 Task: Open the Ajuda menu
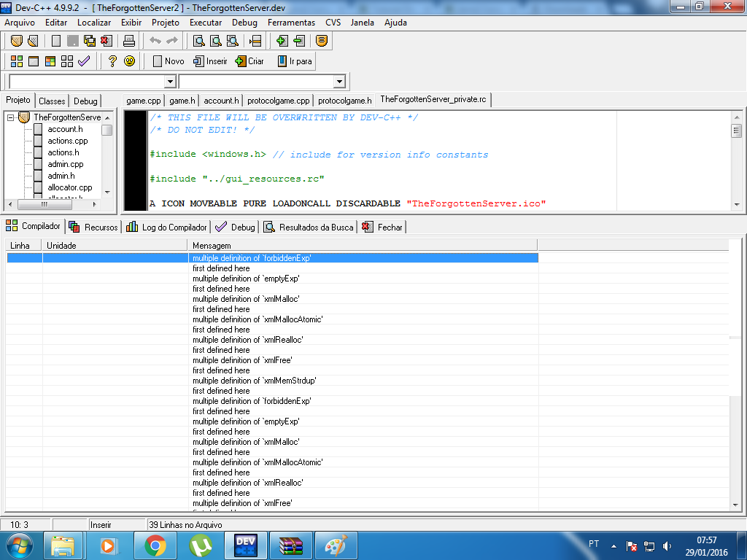(x=395, y=23)
